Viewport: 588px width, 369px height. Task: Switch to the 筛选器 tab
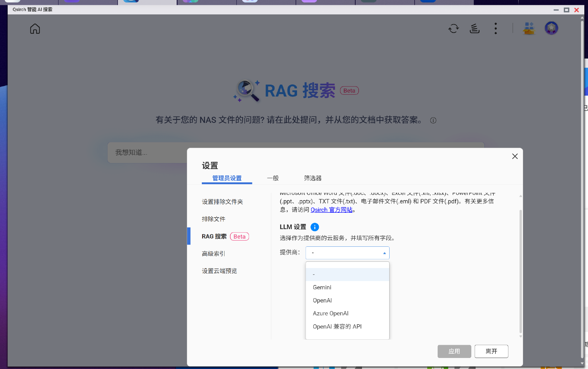click(312, 178)
